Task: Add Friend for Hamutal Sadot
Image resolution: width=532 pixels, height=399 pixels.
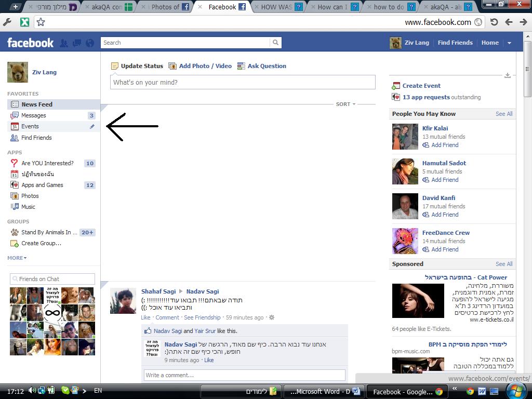Action: click(441, 180)
